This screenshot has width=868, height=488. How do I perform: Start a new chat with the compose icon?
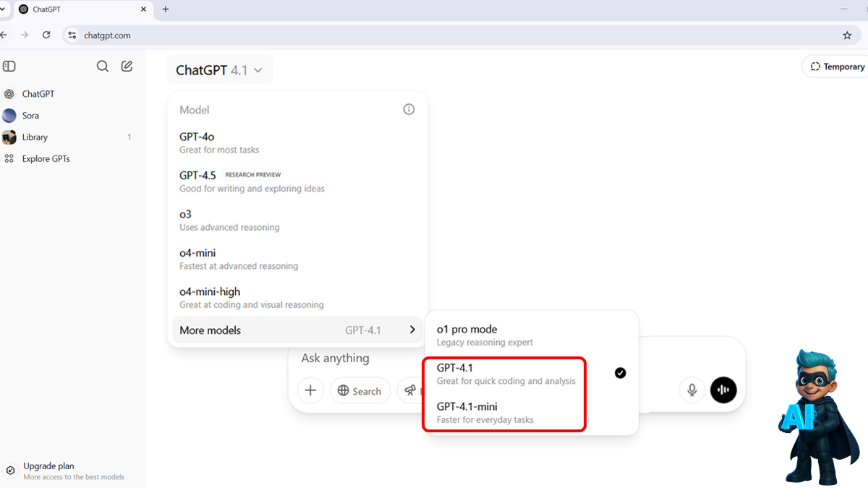tap(127, 67)
